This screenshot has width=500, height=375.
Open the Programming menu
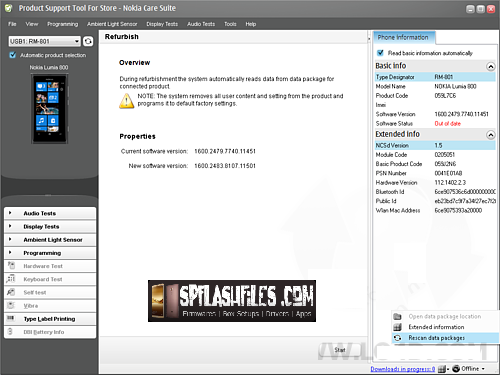(62, 24)
